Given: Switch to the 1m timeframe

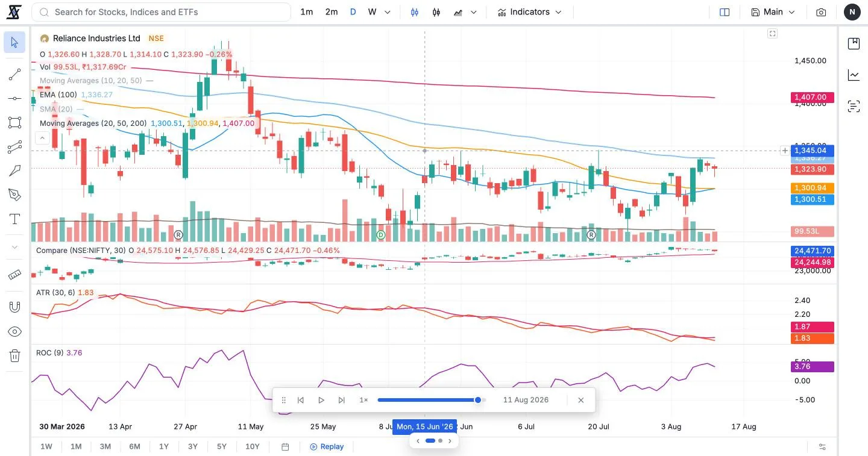Looking at the screenshot, I should (307, 12).
